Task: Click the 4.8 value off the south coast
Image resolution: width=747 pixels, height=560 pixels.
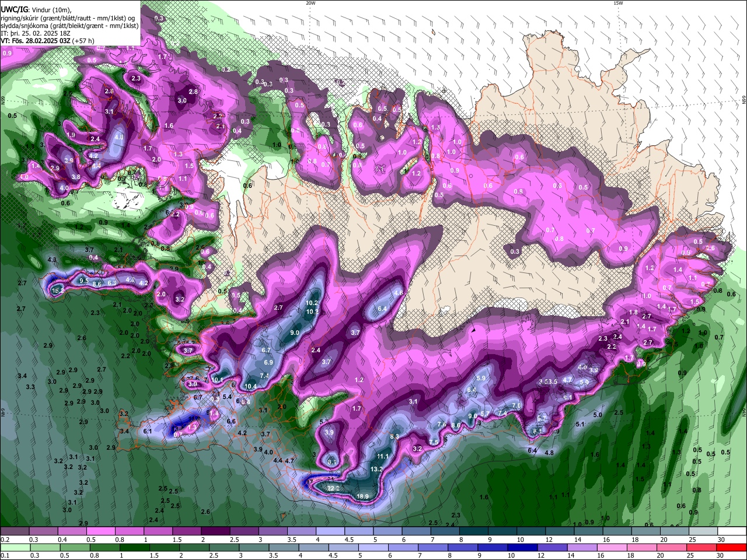Action: (549, 453)
